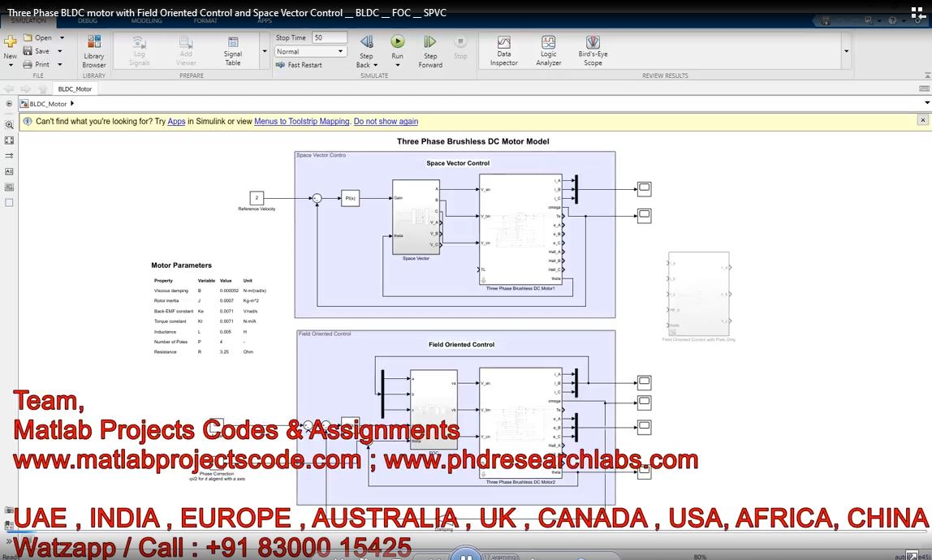
Task: Click the forward navigation arrow above canvas
Action: click(25, 89)
